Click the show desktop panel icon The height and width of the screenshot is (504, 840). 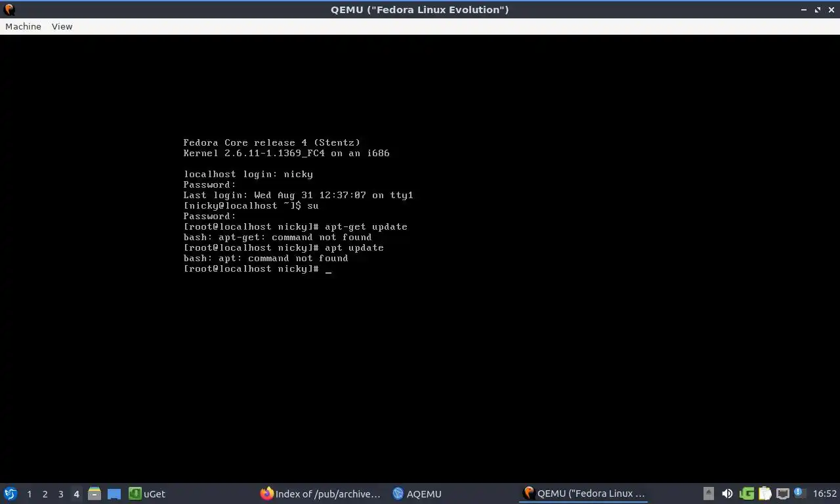[x=114, y=493]
